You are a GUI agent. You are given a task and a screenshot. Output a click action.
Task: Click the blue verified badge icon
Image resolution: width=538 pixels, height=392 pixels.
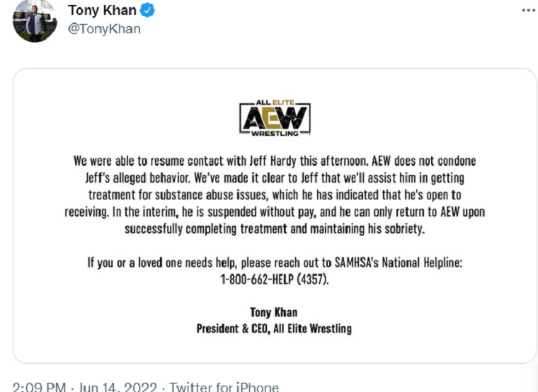pos(147,10)
